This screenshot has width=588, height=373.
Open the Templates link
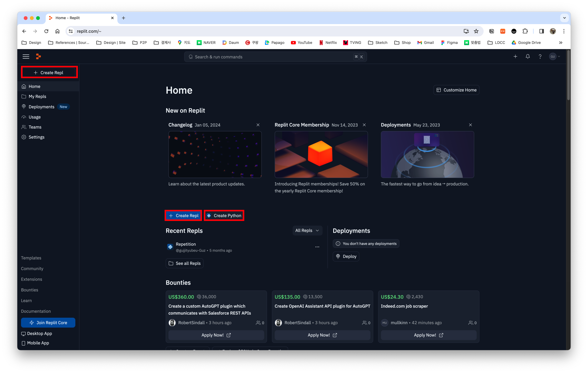click(x=31, y=258)
